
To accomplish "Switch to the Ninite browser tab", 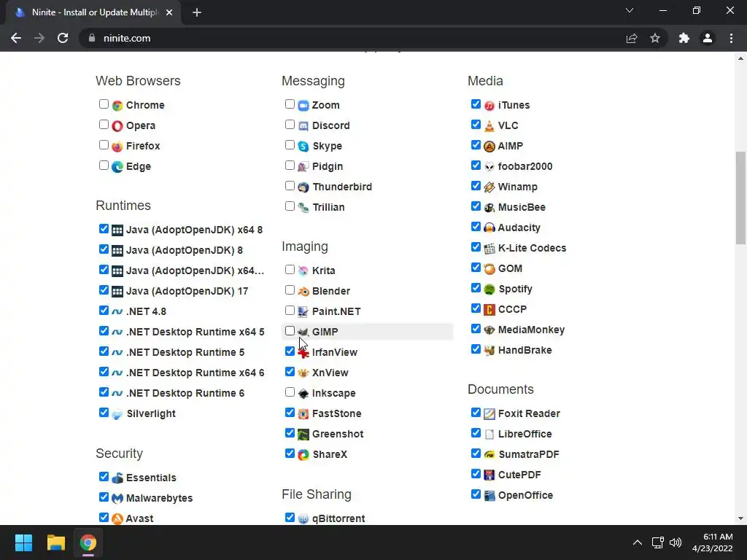I will click(x=93, y=12).
